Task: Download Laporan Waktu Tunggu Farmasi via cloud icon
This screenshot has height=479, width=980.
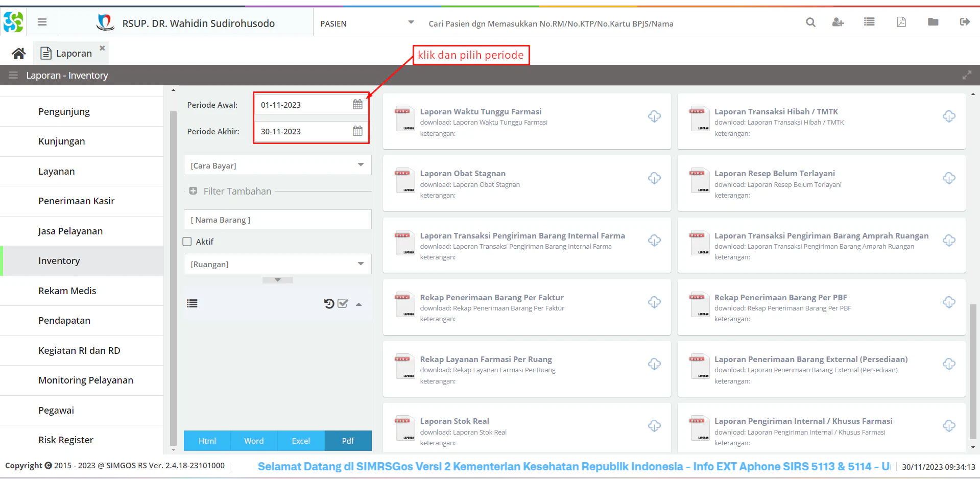Action: click(x=654, y=116)
